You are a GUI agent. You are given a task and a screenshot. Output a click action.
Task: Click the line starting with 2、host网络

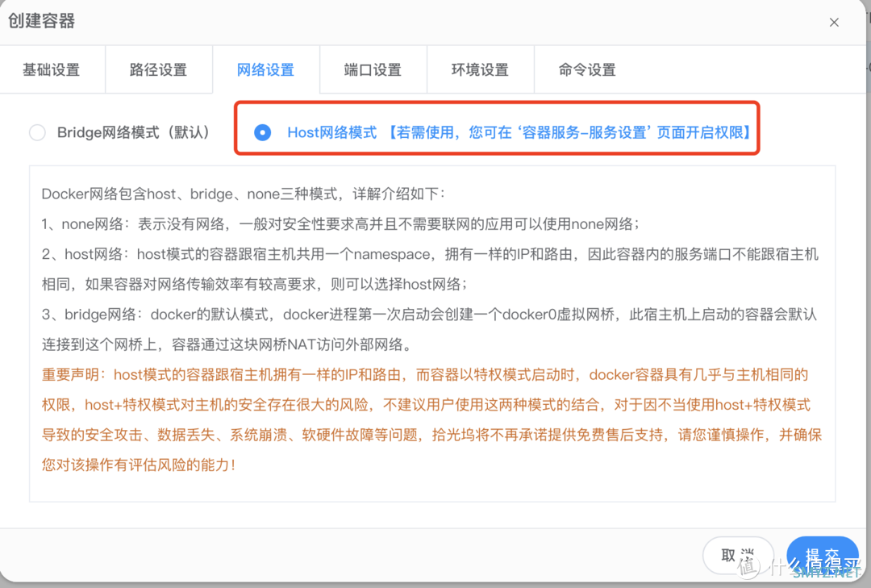click(x=430, y=269)
